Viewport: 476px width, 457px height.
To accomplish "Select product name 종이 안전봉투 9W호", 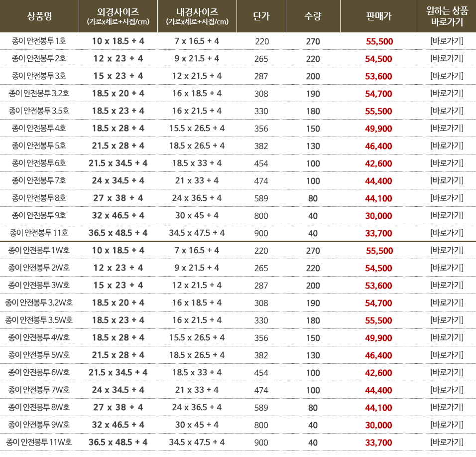I will (39, 425).
